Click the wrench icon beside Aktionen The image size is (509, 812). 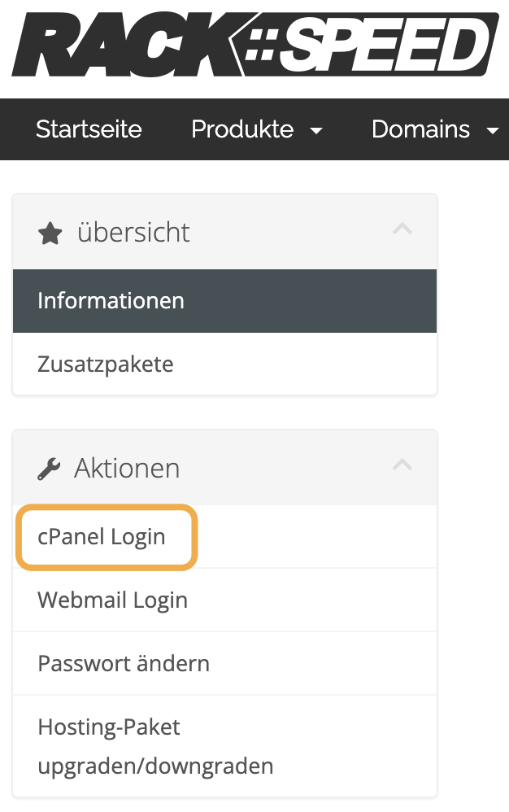(x=50, y=469)
